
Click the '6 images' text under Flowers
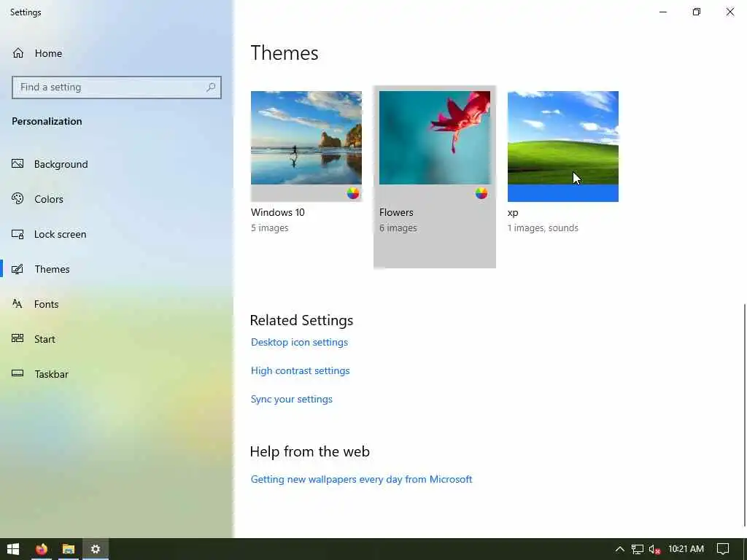pos(398,228)
